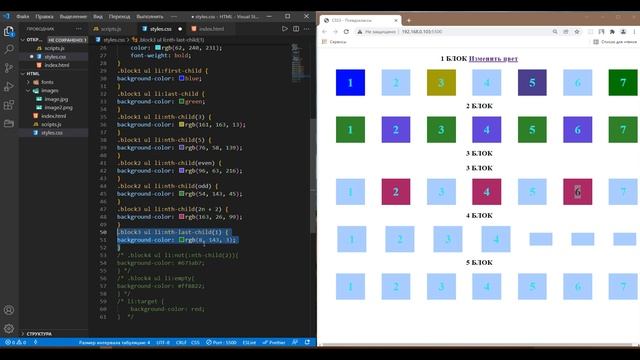
Task: Open Run and Debug view in the activity bar
Action: tap(9, 87)
